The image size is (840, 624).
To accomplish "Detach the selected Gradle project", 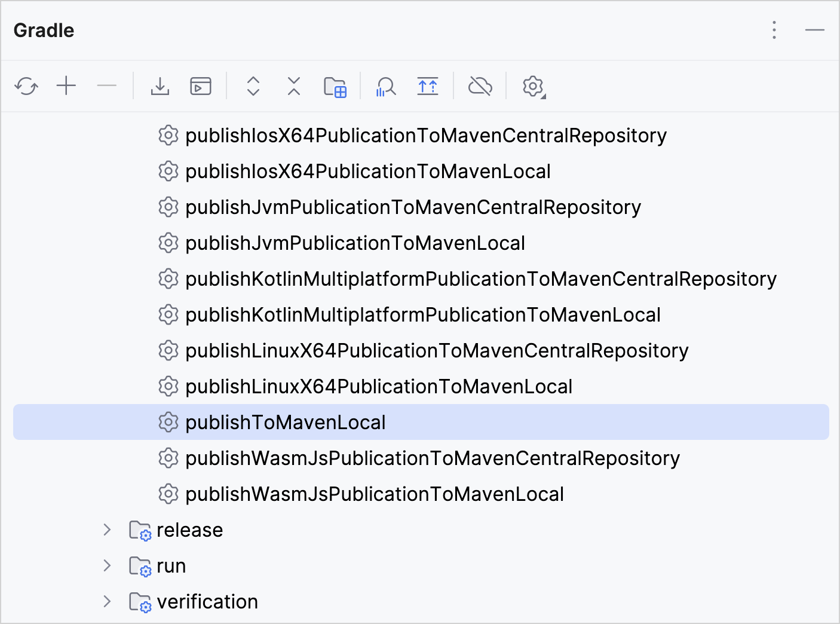I will (x=107, y=86).
